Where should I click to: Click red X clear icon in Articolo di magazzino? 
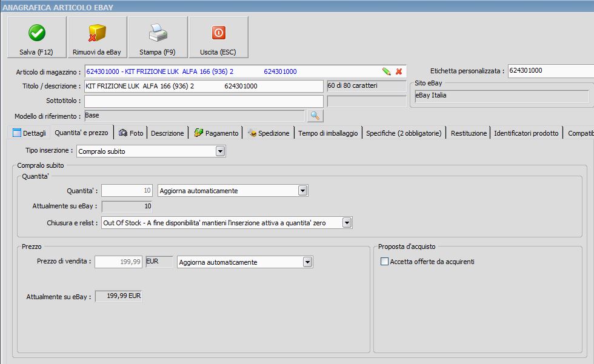399,71
